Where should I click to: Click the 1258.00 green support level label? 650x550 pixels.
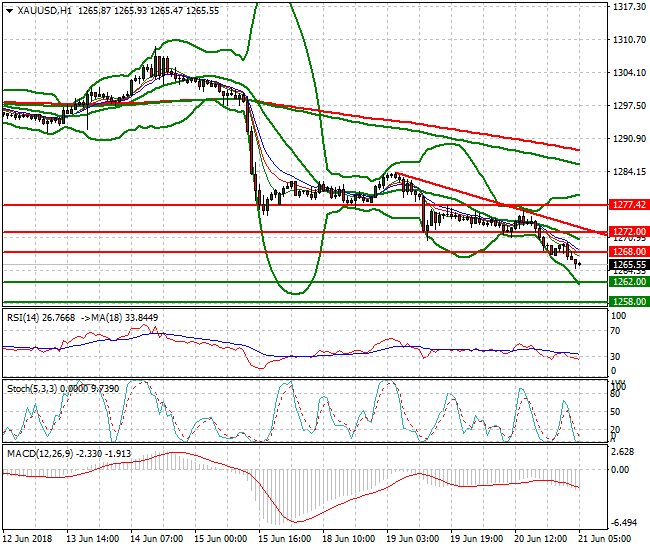(627, 300)
